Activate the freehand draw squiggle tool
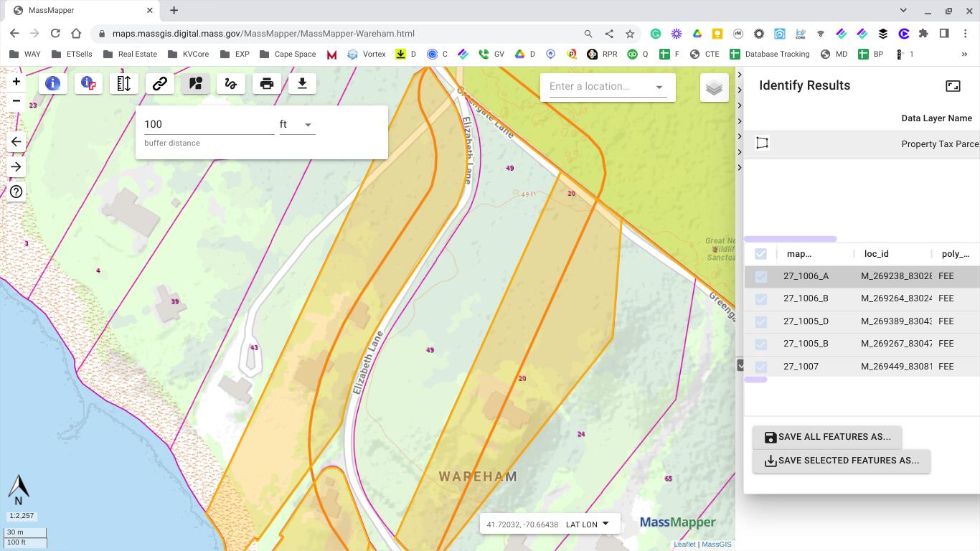 point(230,83)
